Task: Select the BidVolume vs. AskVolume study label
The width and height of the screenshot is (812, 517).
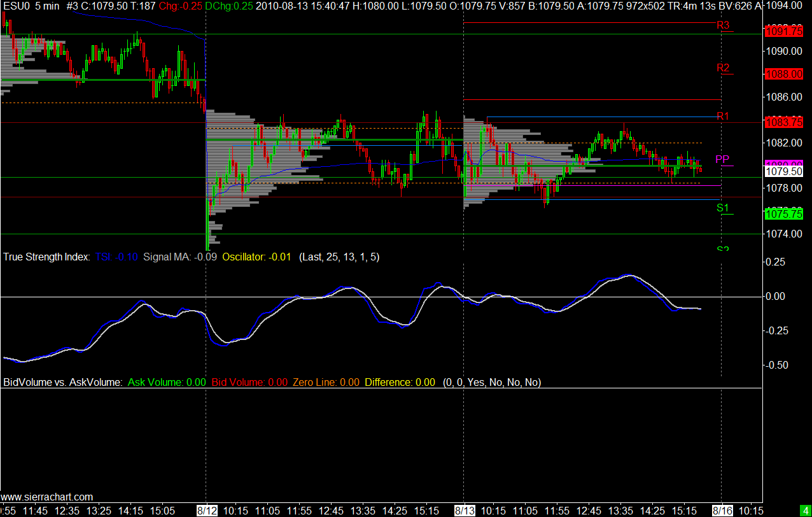Action: tap(62, 383)
